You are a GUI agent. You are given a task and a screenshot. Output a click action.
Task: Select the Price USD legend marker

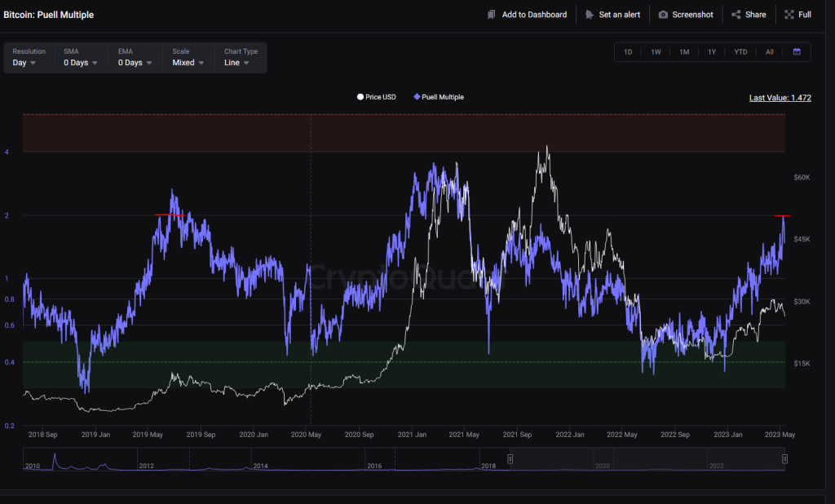(359, 96)
